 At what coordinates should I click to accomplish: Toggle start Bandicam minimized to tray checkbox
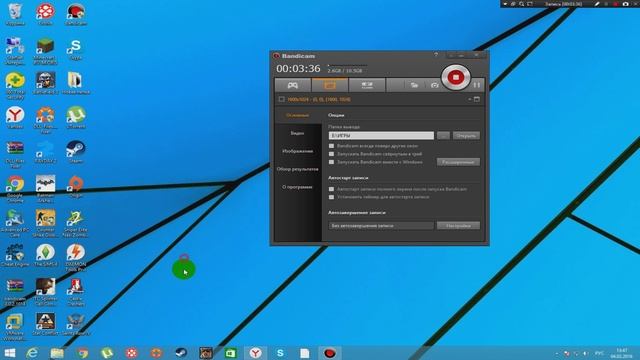(x=331, y=154)
